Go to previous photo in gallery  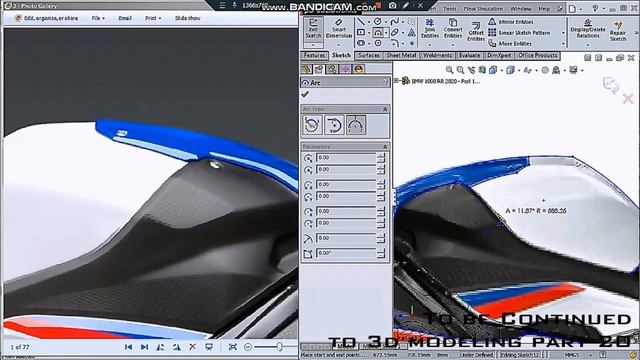pos(128,347)
